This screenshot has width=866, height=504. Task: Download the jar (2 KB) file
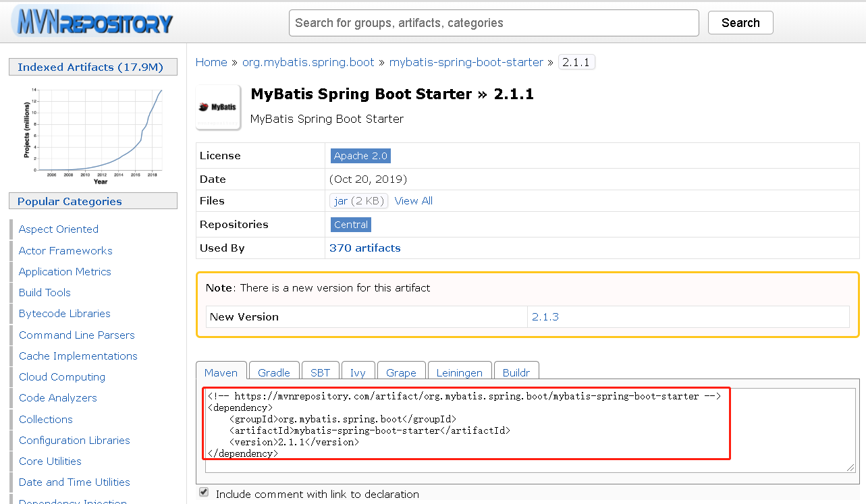(358, 200)
